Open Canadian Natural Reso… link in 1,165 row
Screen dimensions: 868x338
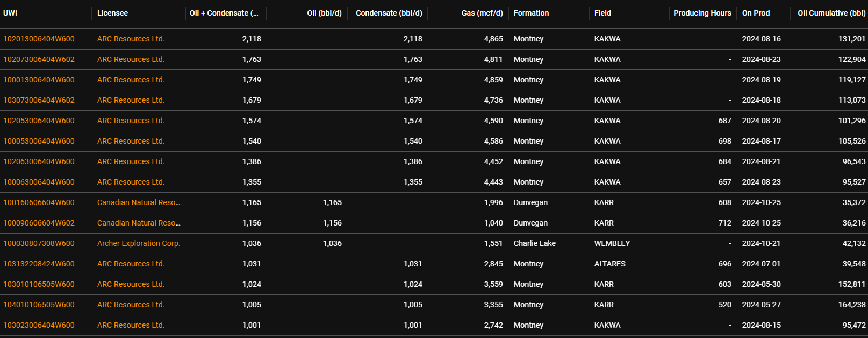pyautogui.click(x=139, y=202)
